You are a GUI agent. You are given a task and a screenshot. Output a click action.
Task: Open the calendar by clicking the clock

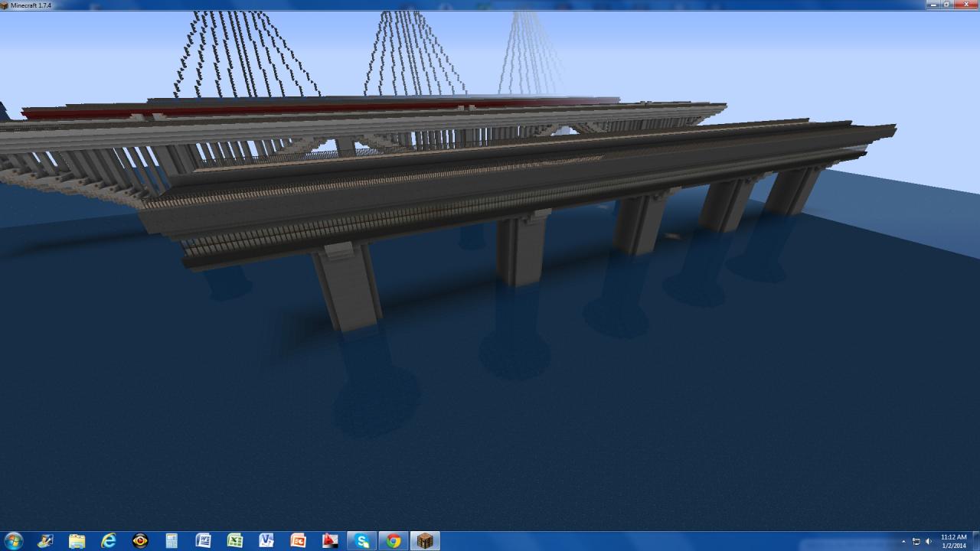[954, 541]
